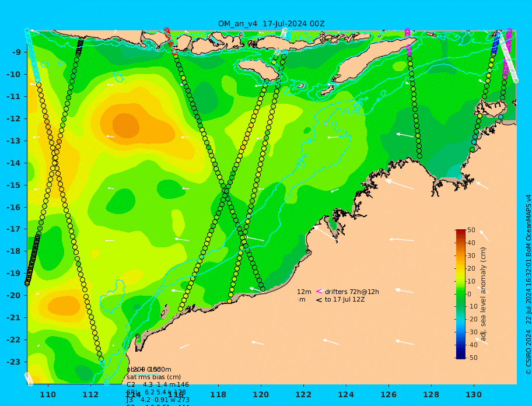Click the positive "30" colorbar tick label

[471, 256]
